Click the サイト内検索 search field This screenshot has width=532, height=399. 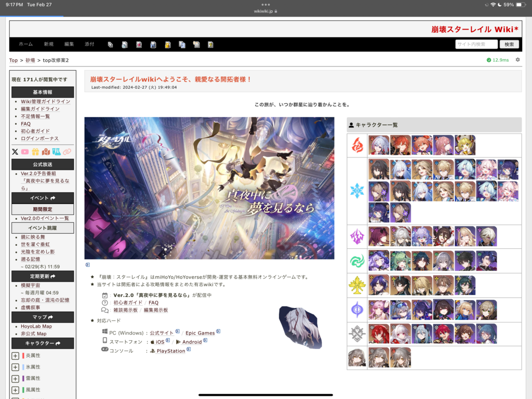point(476,44)
